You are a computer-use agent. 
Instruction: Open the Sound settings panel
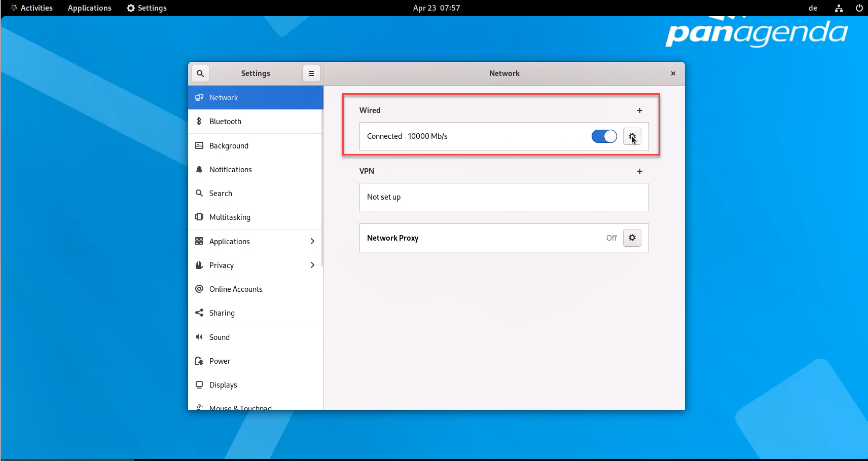click(x=219, y=337)
